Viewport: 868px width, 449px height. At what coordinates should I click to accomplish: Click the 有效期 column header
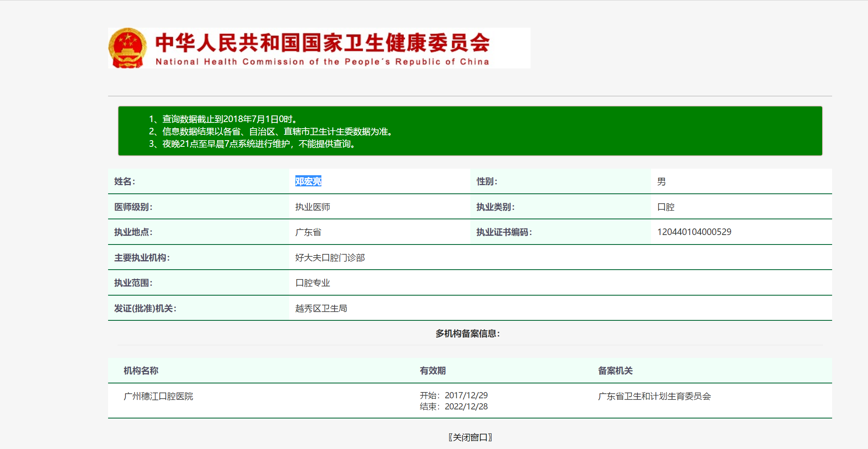click(433, 371)
